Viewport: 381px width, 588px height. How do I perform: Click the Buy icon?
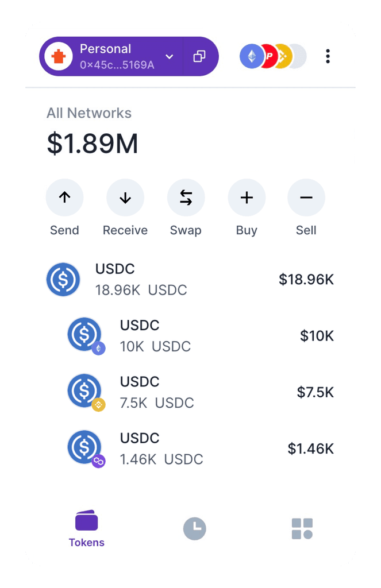(x=246, y=197)
